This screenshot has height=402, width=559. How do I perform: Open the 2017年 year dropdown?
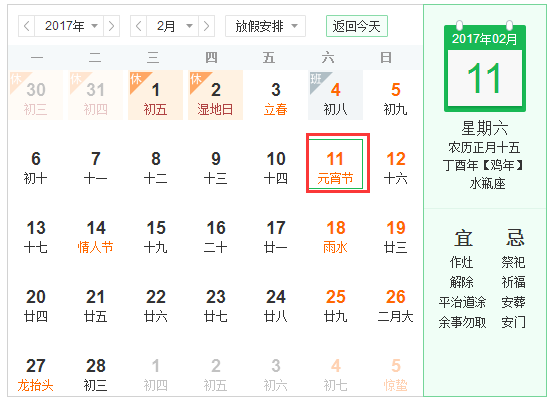coord(69,26)
